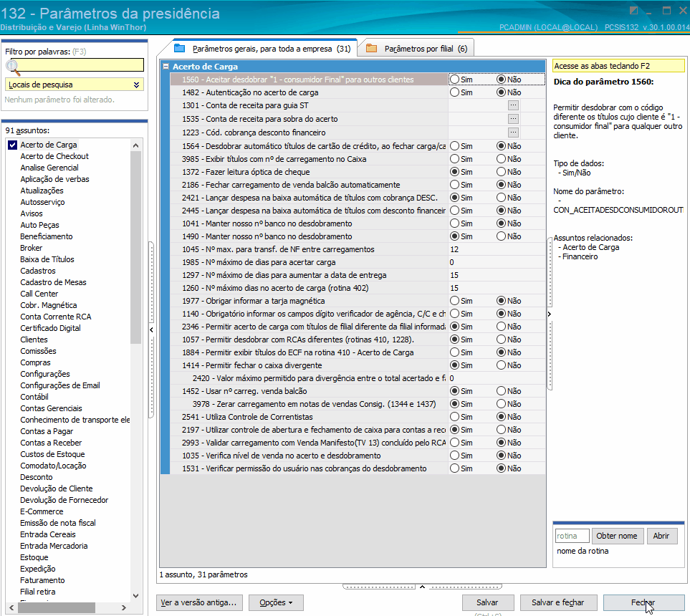Click the magnifier search icon in filter
This screenshot has width=690, height=616.
[x=12, y=67]
